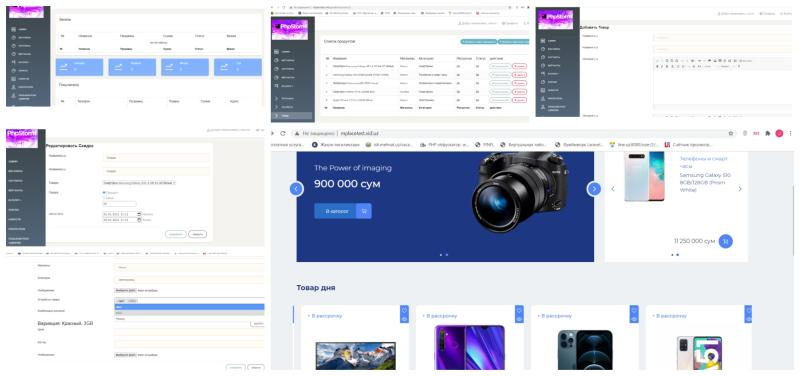Open catalog with В каталог button
Screen dimensions: 800x376
pyautogui.click(x=335, y=211)
